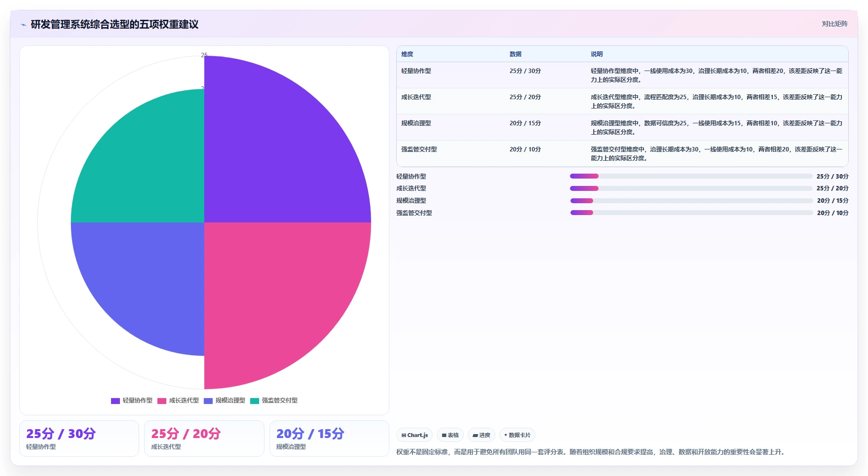Click 25分 / 20分 value after progress bar
Viewport: 868px width, 476px height.
(832, 188)
